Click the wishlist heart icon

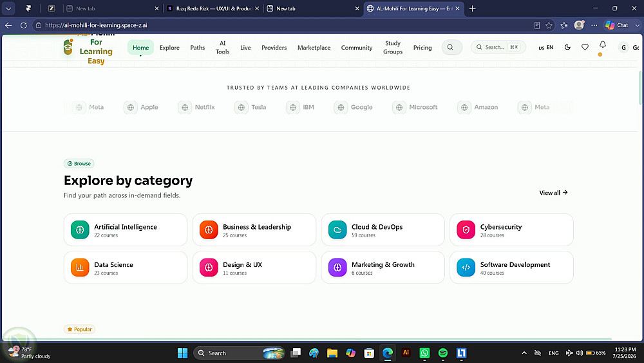[x=585, y=47]
